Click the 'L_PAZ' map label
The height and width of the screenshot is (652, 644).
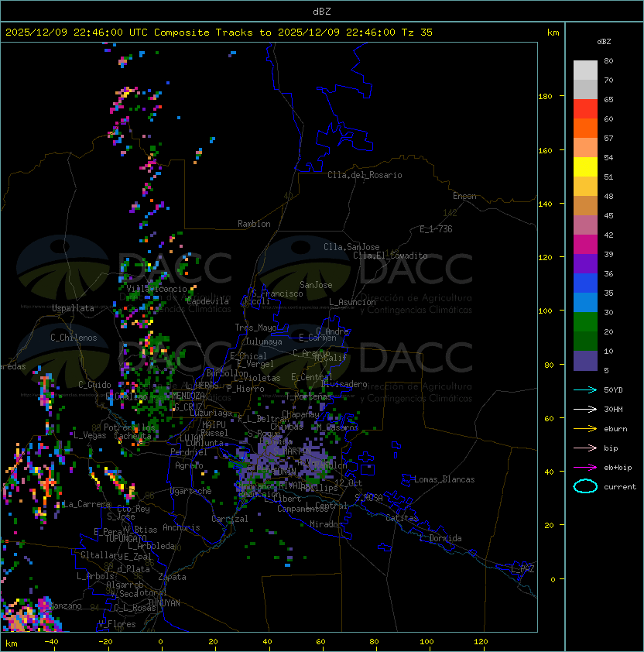pos(523,569)
